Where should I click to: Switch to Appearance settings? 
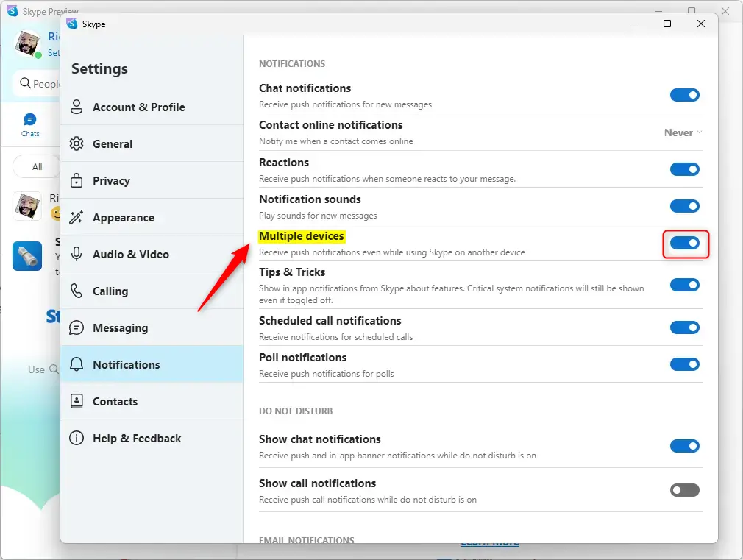(x=152, y=217)
